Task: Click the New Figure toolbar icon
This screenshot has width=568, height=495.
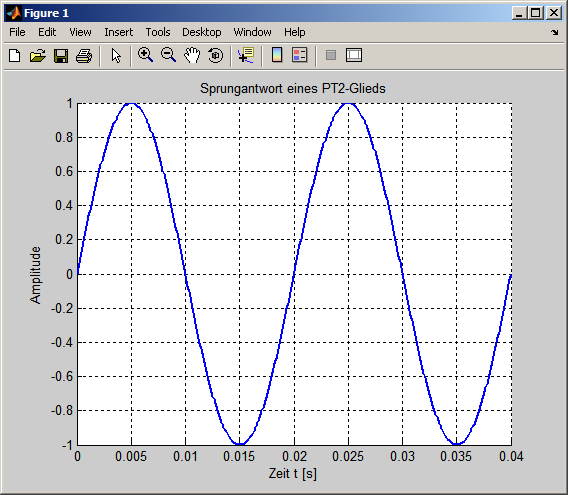Action: (14, 56)
